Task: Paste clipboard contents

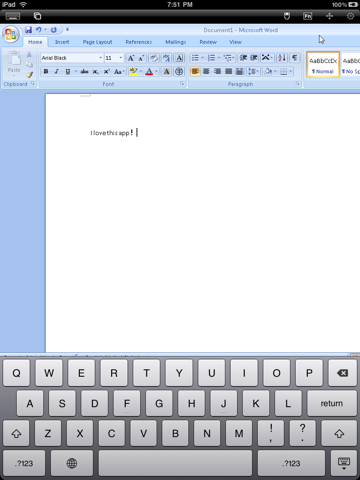Action: pyautogui.click(x=14, y=63)
